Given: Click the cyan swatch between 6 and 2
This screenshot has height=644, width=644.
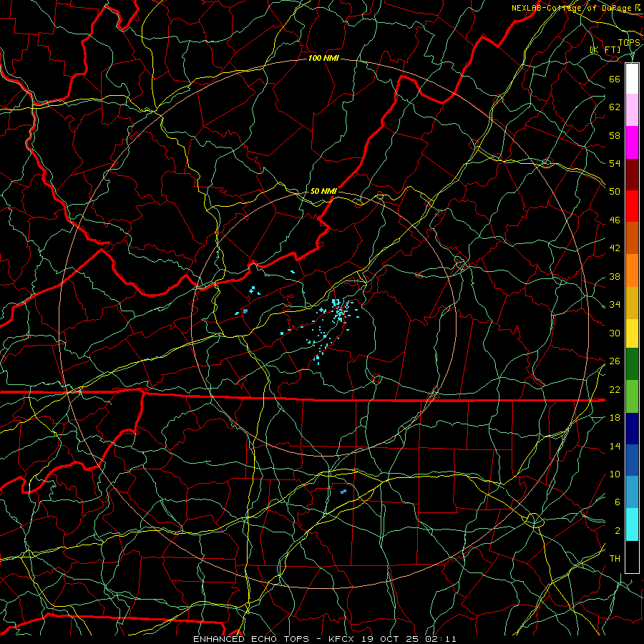Looking at the screenshot, I should tap(632, 525).
